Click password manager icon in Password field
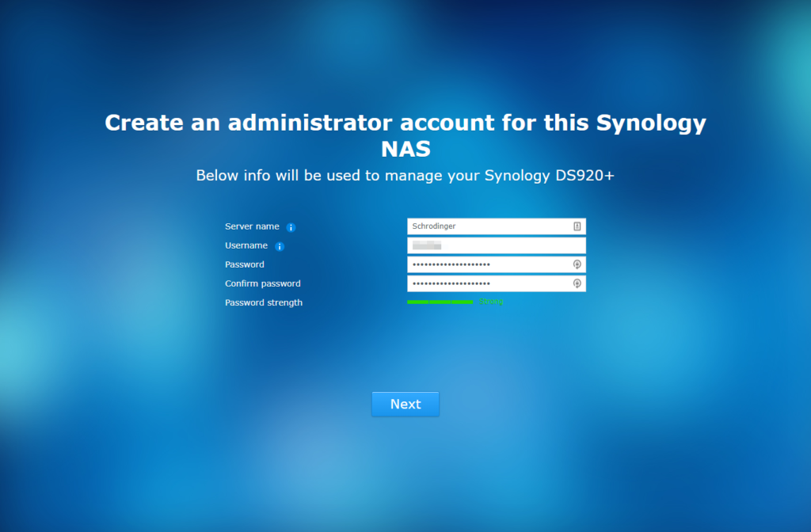Screen dimensions: 811x532 (577, 264)
